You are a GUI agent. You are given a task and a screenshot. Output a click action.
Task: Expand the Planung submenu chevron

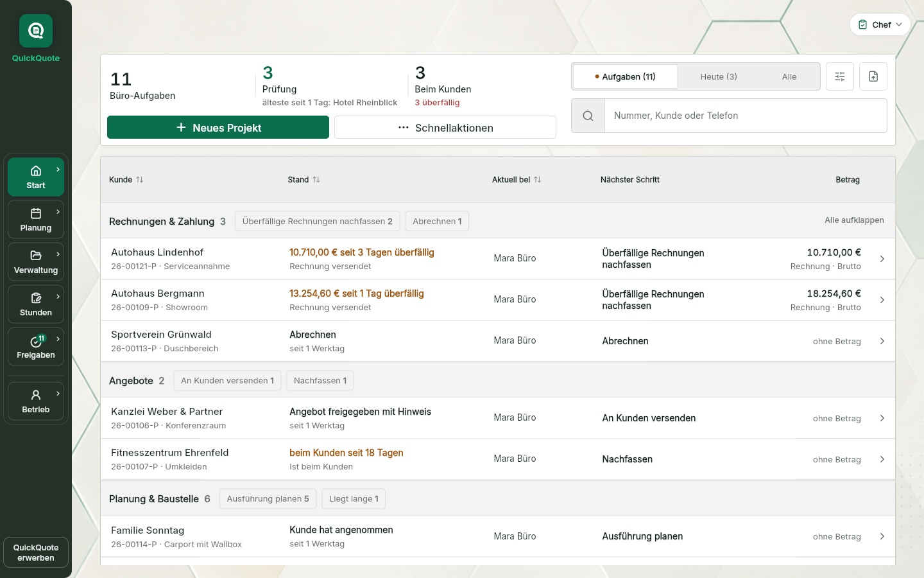pos(58,212)
